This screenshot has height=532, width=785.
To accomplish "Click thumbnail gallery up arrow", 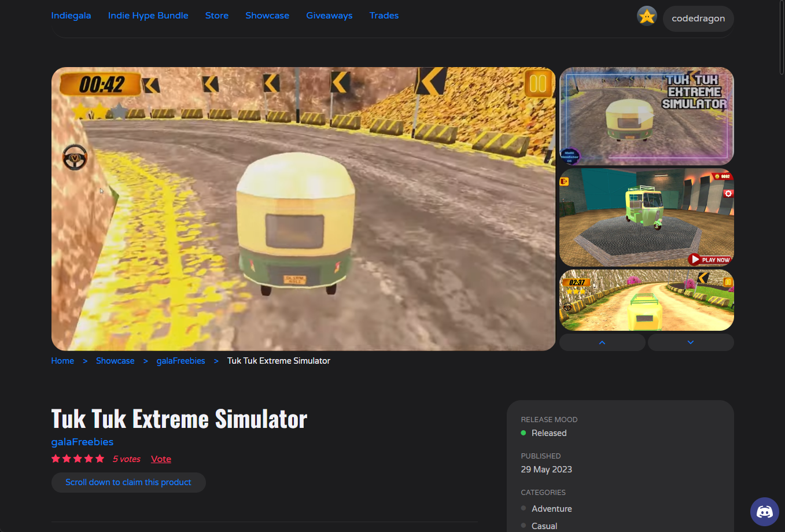I will 602,342.
